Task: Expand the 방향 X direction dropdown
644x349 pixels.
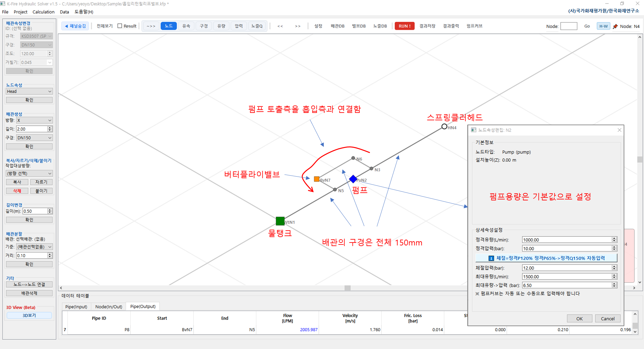Action: tap(34, 120)
